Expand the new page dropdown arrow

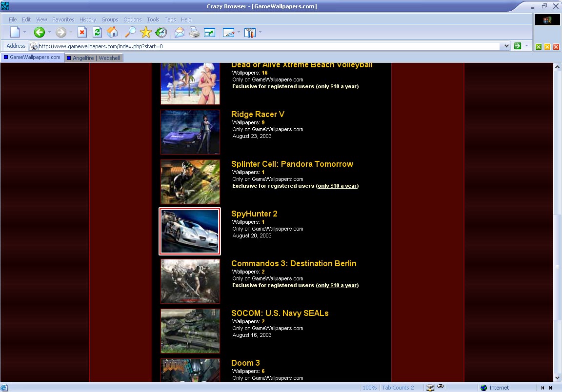pos(25,32)
